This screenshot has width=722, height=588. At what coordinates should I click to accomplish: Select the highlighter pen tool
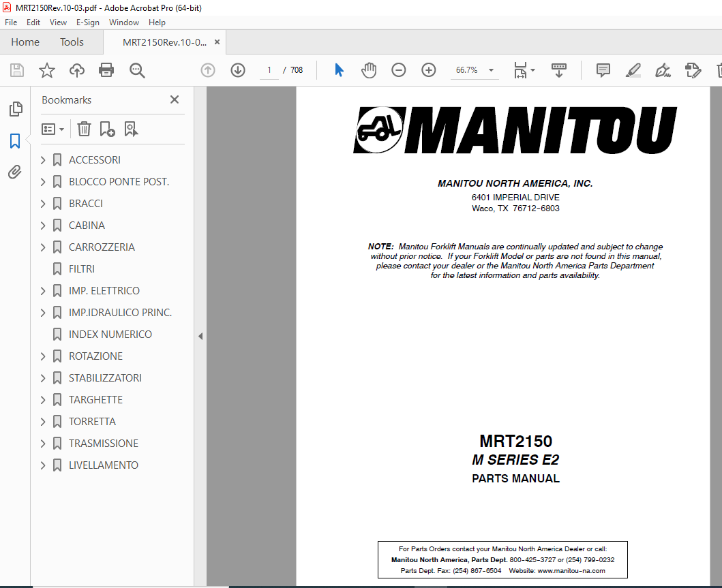[633, 70]
